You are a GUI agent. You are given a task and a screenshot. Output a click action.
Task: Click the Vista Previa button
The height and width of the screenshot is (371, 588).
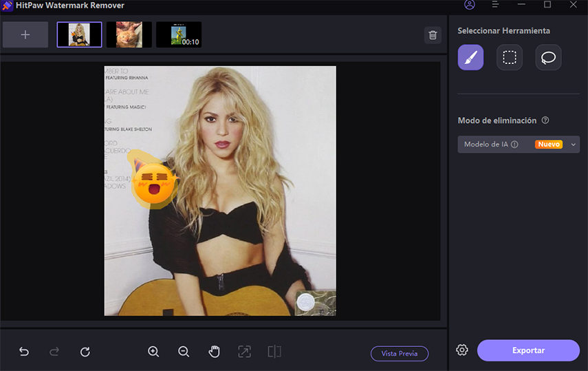pos(400,353)
